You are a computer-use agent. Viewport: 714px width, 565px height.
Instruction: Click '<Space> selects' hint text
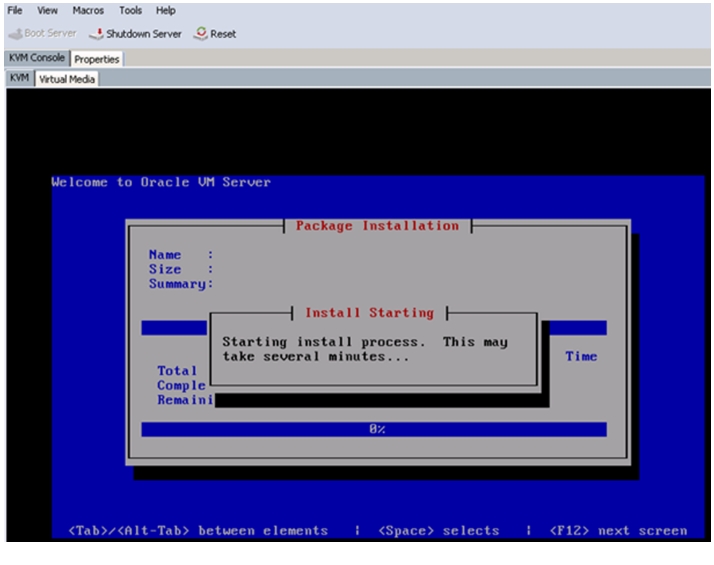tap(439, 531)
